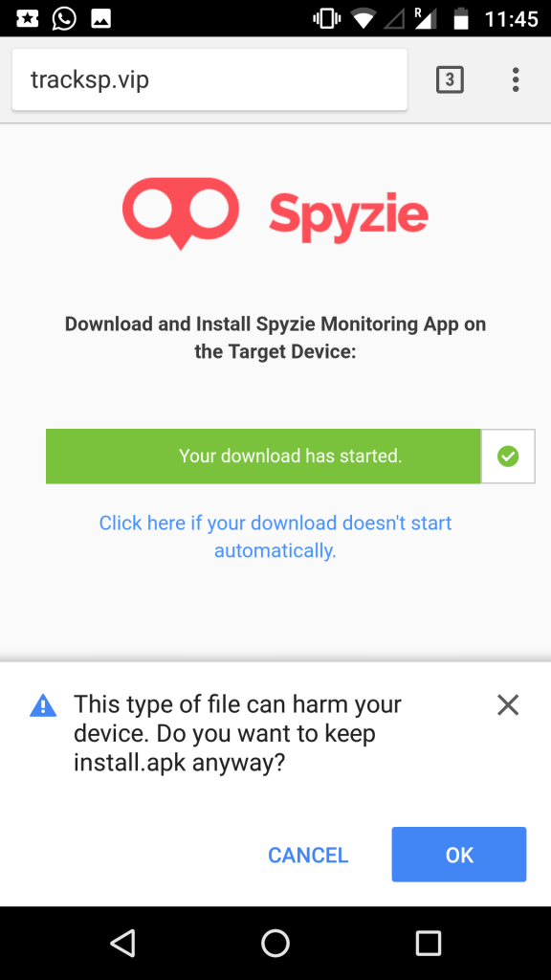551x980 pixels.
Task: Tap the Spyzie owl logo
Action: click(x=180, y=212)
